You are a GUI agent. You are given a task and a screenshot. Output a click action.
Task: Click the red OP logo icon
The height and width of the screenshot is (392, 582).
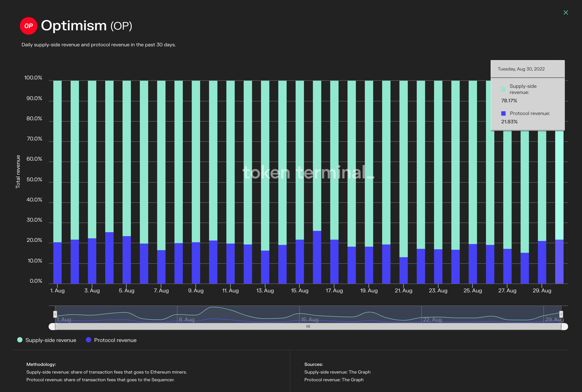pos(29,26)
